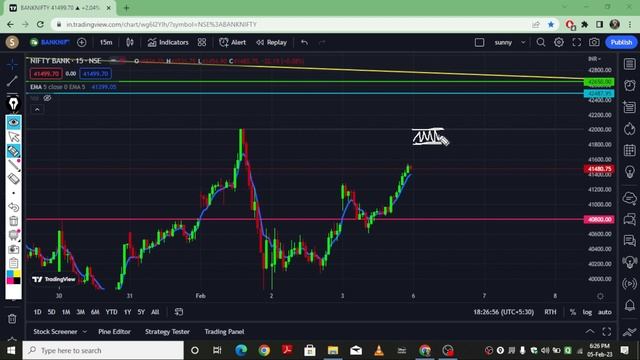Screen dimensions: 640x360
Task: Select the pen nib annotation tool
Action: (x=13, y=104)
